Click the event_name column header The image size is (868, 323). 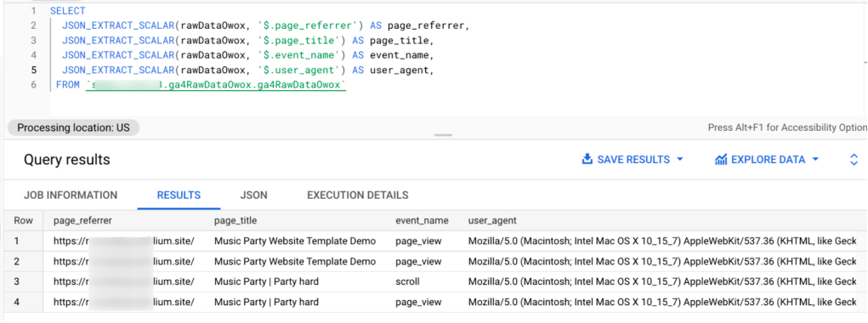pos(422,221)
